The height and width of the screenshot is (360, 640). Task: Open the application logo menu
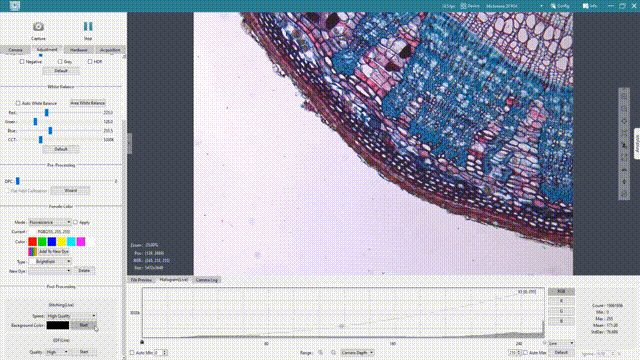[x=15, y=6]
